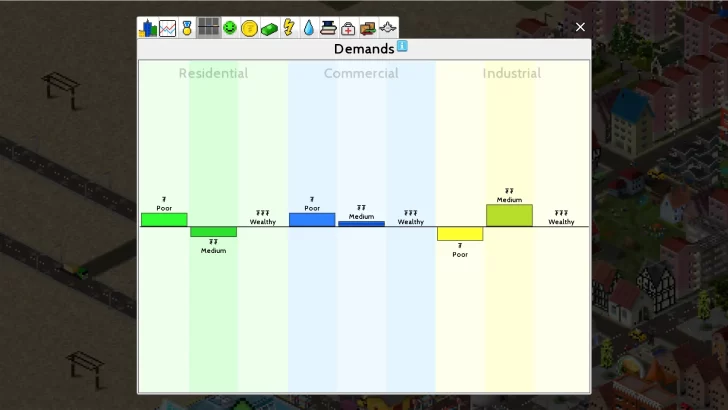This screenshot has height=410, width=728.
Task: Select the demands grid tab
Action: click(208, 28)
